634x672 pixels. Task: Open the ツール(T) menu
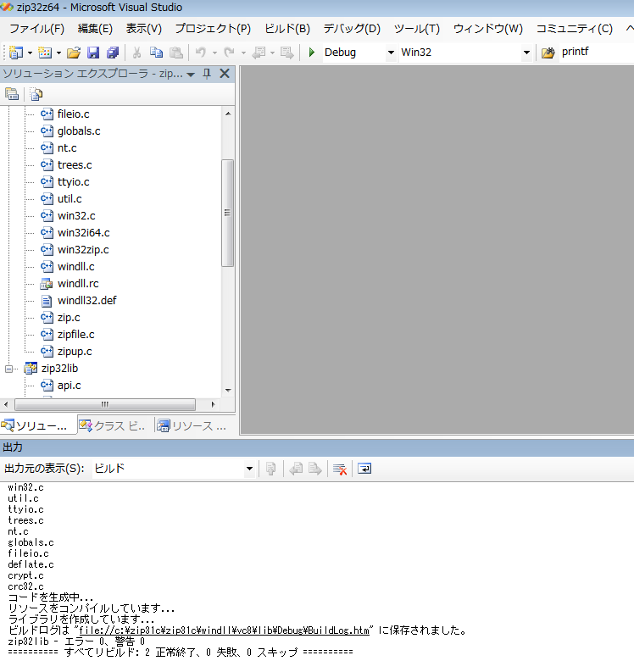417,29
